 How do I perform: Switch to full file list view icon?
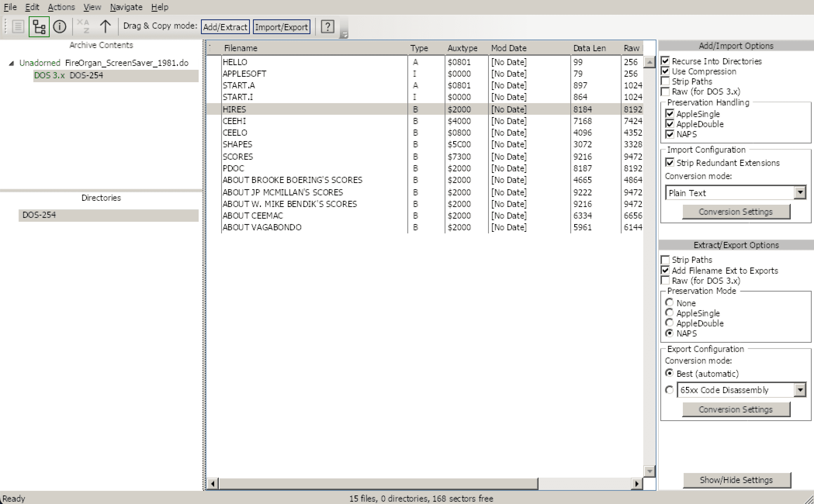[x=18, y=27]
